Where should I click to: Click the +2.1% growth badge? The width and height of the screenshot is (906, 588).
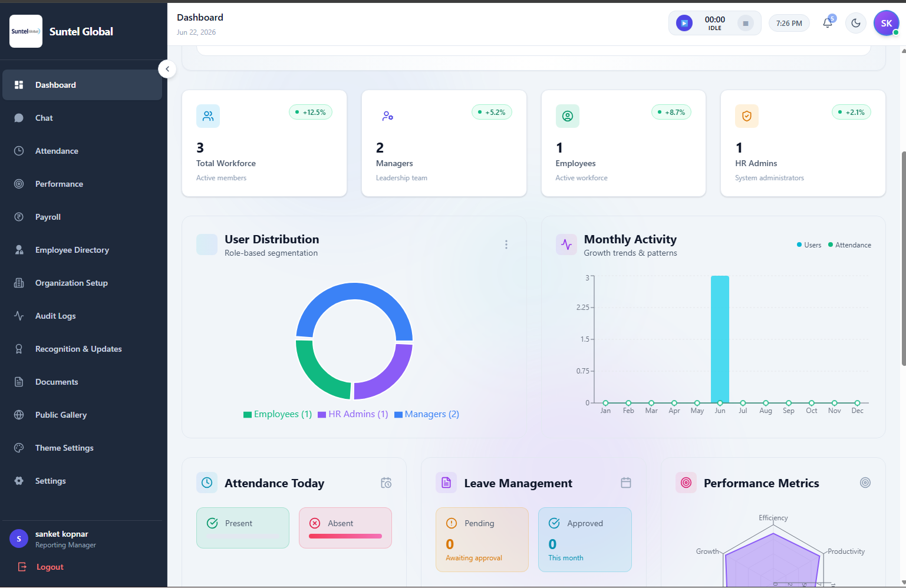click(x=851, y=112)
